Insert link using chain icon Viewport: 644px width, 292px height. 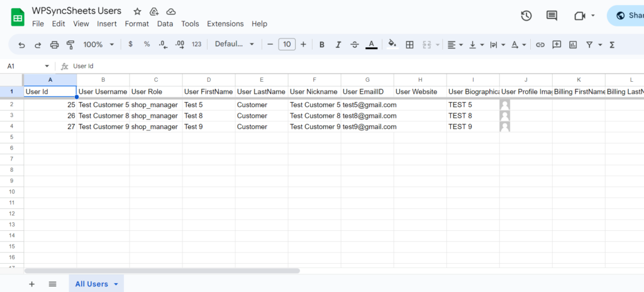[x=540, y=45]
